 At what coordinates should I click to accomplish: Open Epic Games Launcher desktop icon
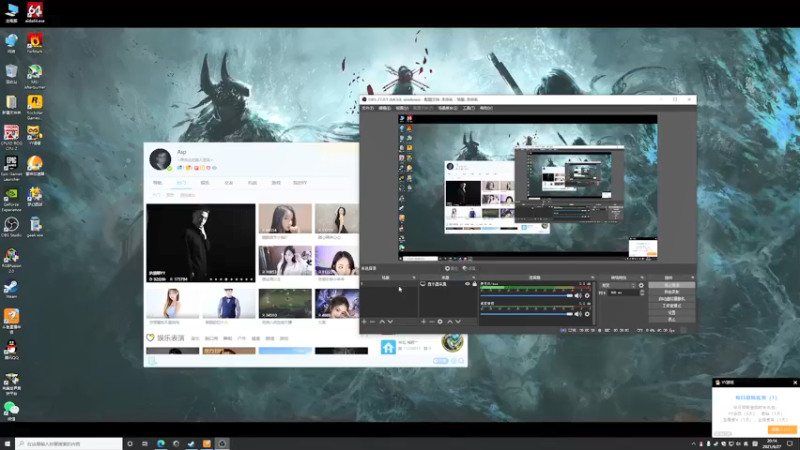pyautogui.click(x=11, y=168)
